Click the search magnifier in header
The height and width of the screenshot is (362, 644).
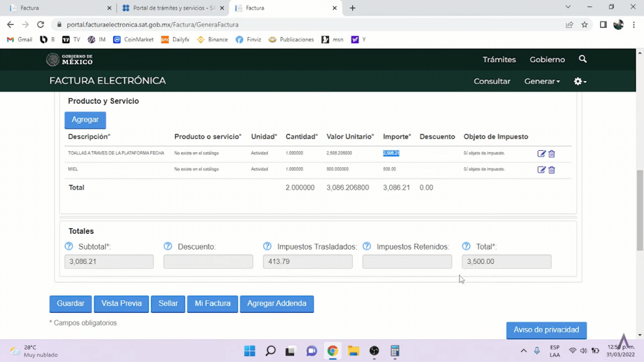[582, 59]
